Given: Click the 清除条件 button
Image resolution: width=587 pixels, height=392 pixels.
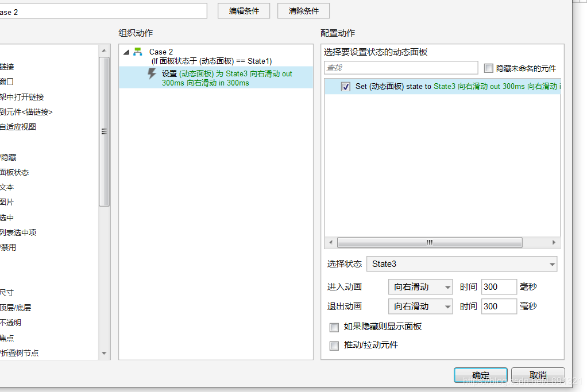Looking at the screenshot, I should click(x=304, y=11).
